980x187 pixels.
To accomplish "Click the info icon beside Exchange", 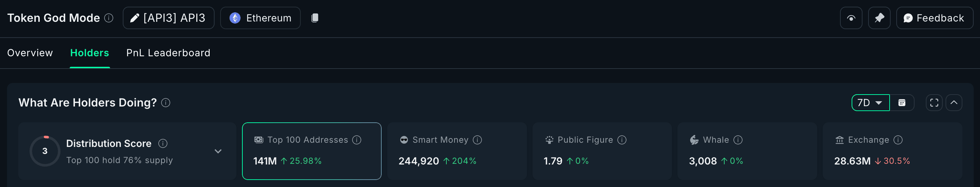I will (x=898, y=140).
